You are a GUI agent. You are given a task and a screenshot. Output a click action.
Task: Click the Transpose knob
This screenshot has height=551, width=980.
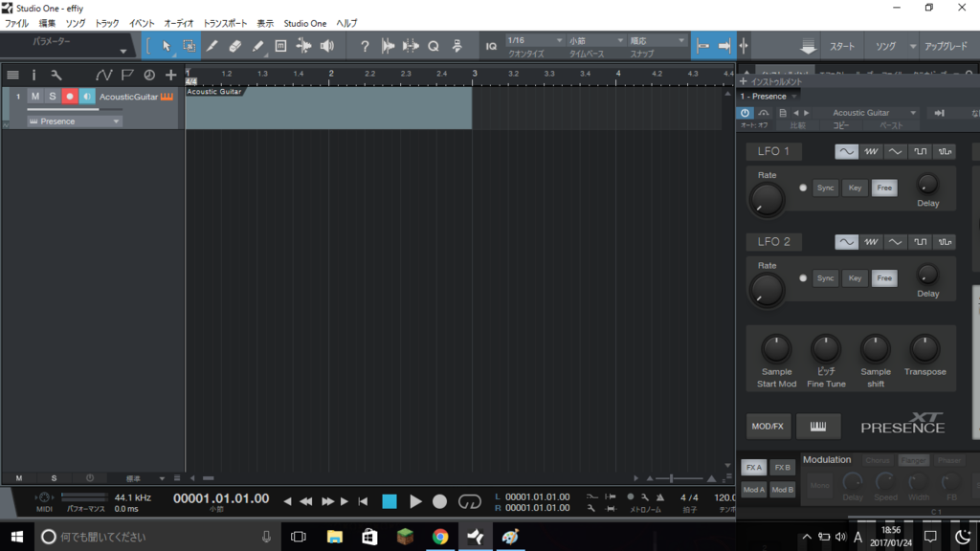924,349
